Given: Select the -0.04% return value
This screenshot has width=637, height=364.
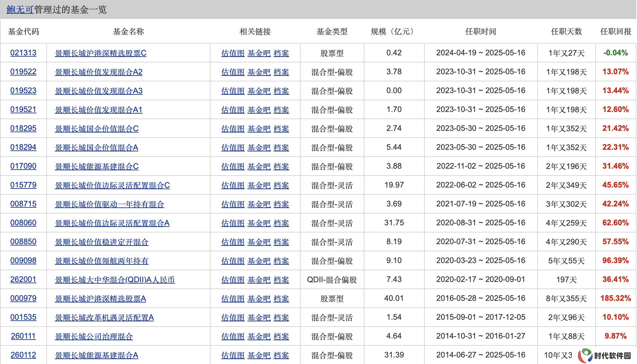Looking at the screenshot, I should (616, 53).
